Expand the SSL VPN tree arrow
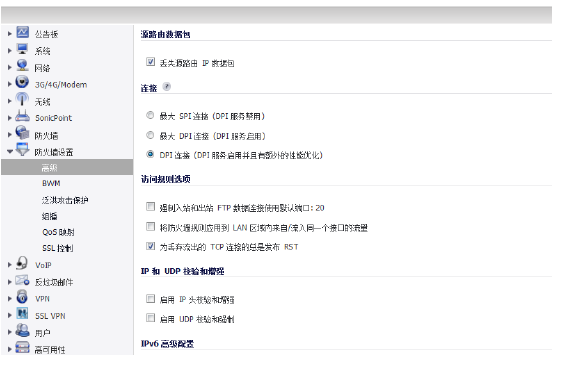 10,315
